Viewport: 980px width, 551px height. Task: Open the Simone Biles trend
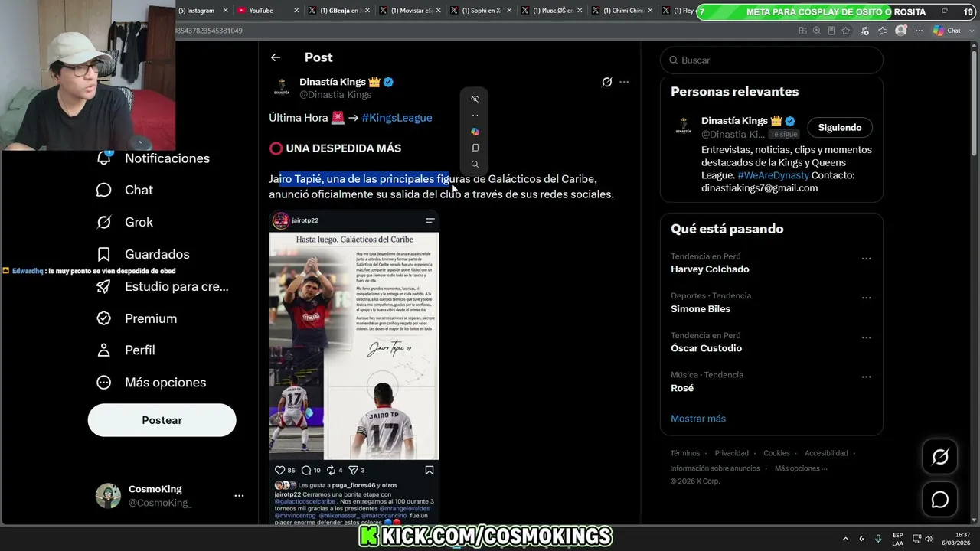[701, 309]
